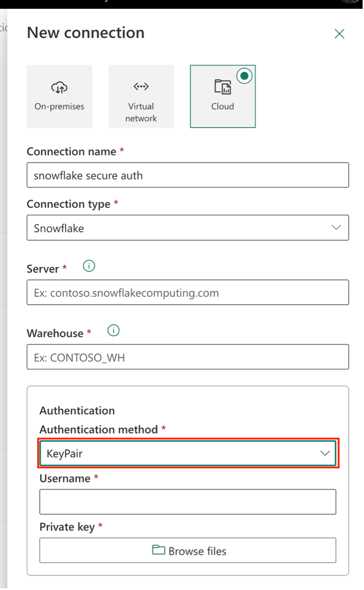This screenshot has height=590, width=364.
Task: Switch to the Virtual network tab
Action: point(141,96)
